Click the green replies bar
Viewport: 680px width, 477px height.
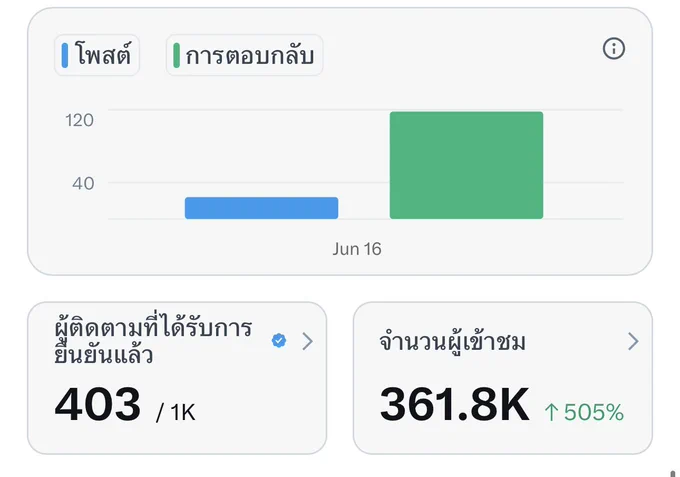tap(466, 165)
